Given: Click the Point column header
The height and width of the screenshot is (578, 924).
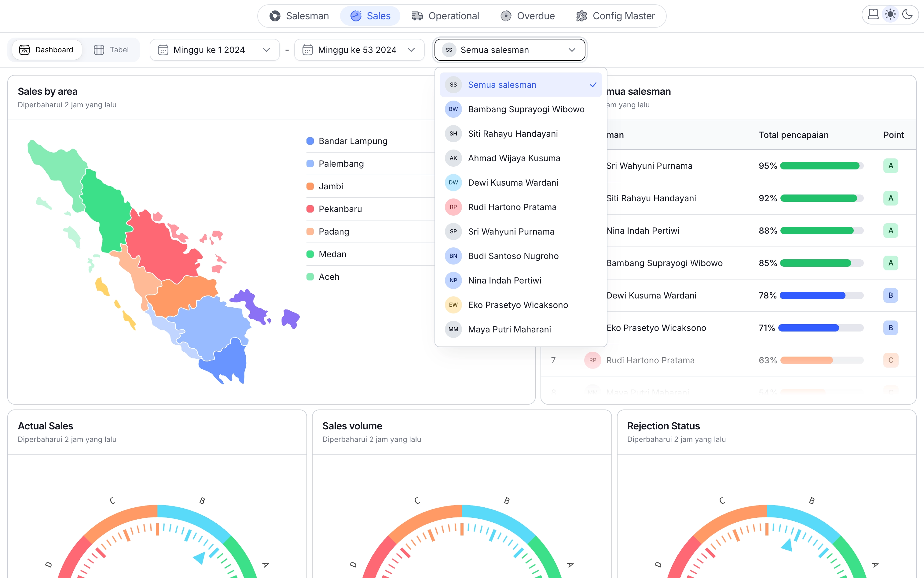Looking at the screenshot, I should coord(893,135).
